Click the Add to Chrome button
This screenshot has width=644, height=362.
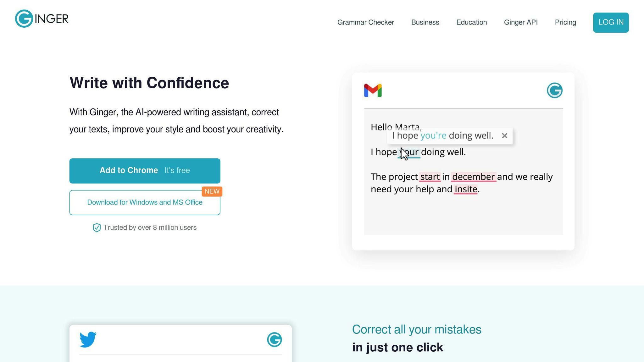[x=145, y=171]
